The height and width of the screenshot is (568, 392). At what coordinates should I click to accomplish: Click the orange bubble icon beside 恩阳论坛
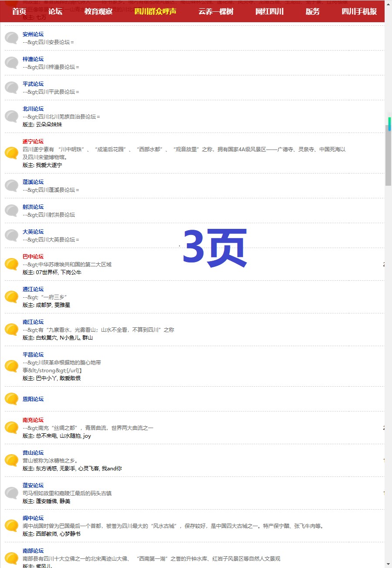pos(11,399)
